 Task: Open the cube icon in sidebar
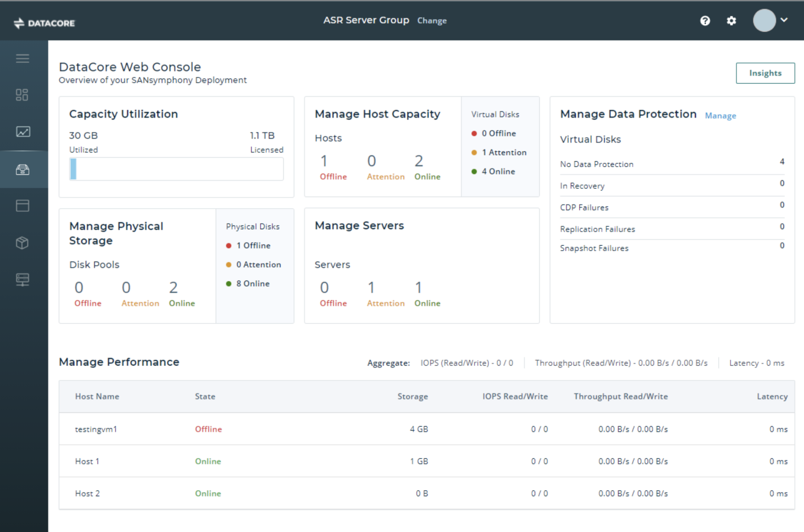coord(22,243)
